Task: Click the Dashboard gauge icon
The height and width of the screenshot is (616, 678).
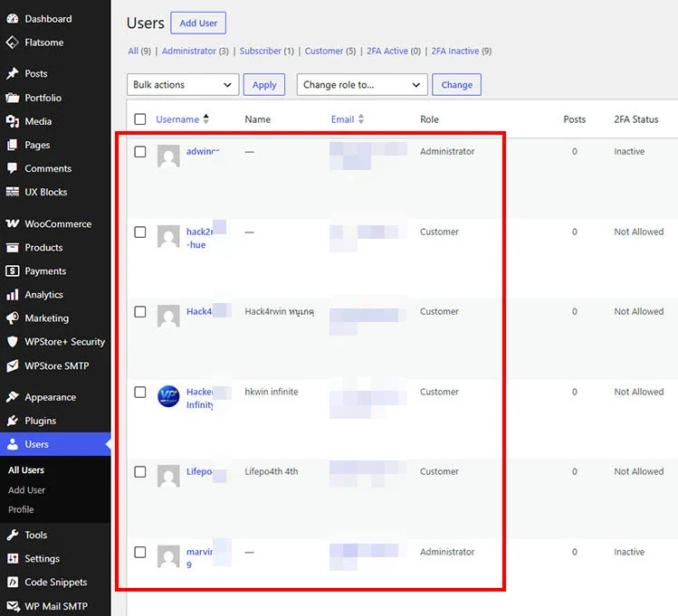Action: point(13,19)
